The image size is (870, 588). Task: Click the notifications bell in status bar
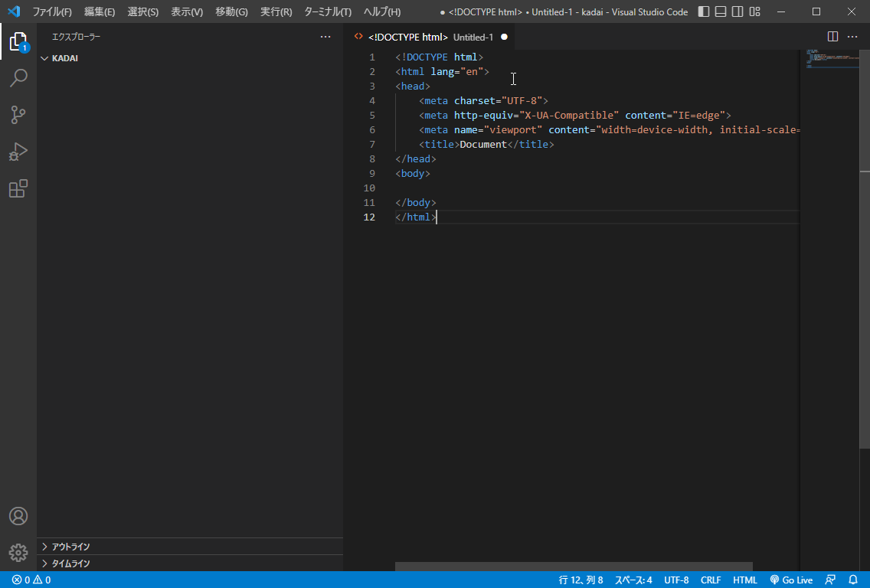pyautogui.click(x=853, y=580)
